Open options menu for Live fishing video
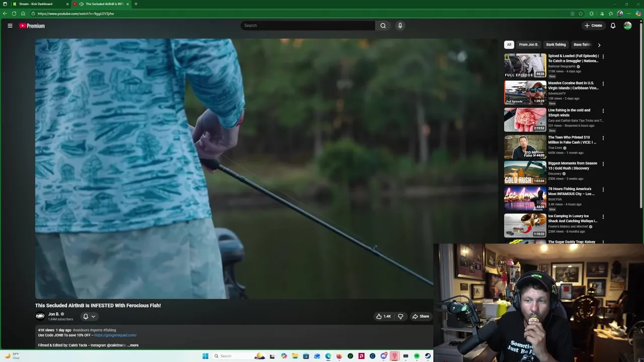 (603, 111)
